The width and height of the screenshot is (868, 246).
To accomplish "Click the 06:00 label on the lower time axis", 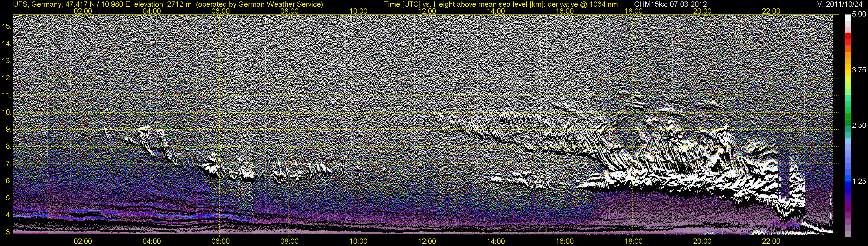I will point(220,241).
